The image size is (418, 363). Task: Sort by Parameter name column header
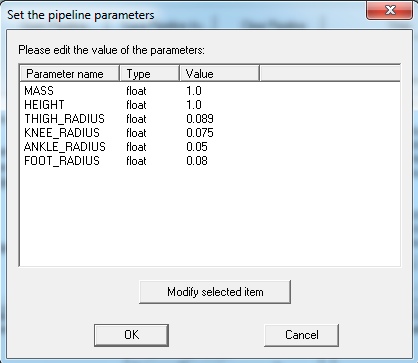(70, 74)
